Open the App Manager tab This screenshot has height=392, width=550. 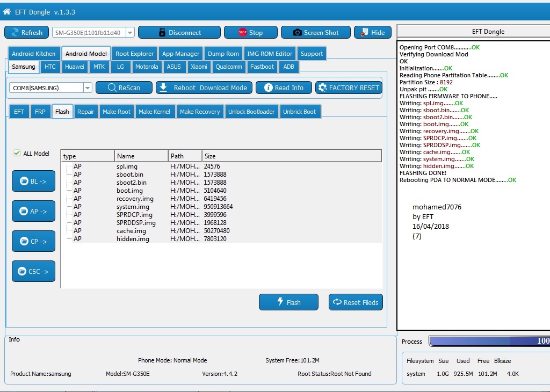point(180,54)
